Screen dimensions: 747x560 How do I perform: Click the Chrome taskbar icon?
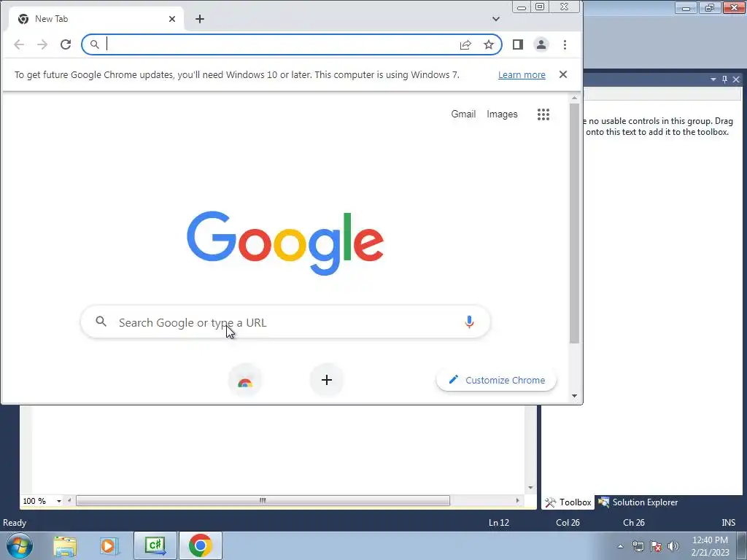pyautogui.click(x=201, y=545)
